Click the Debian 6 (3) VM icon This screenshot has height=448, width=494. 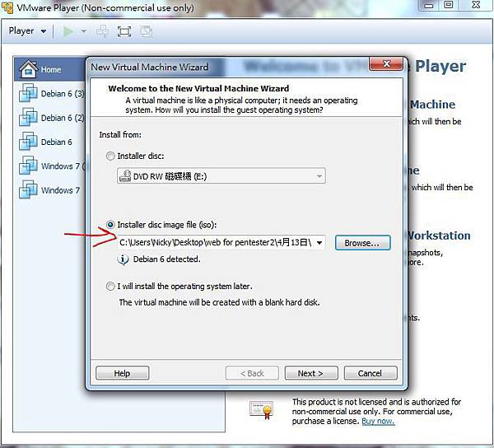28,93
